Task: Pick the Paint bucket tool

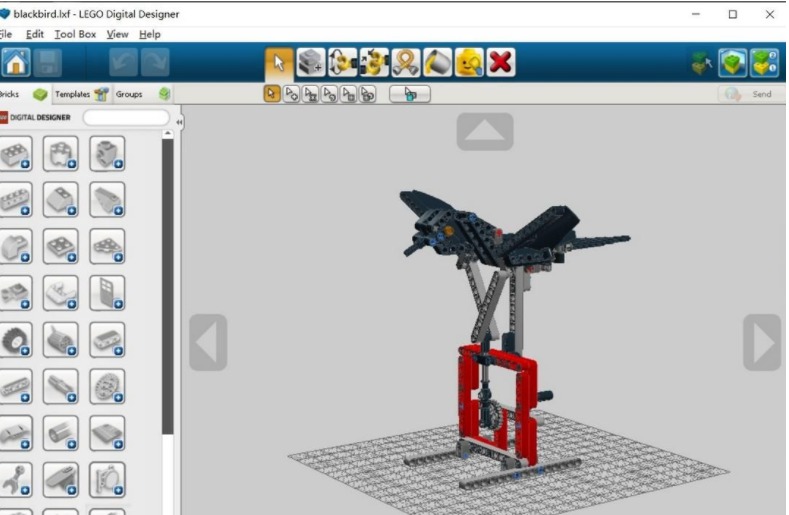Action: pyautogui.click(x=437, y=63)
